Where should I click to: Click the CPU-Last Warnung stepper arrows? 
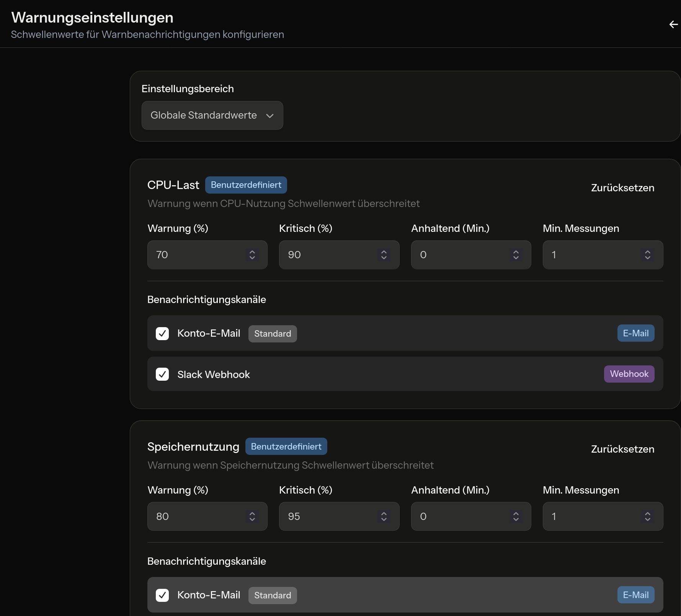click(252, 255)
